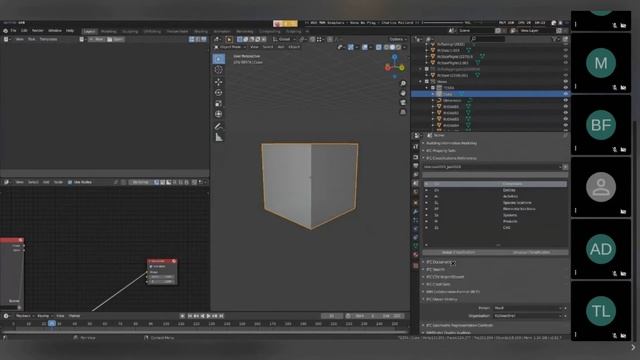Select the Transform tool
This screenshot has height=360, width=640.
coord(219,114)
